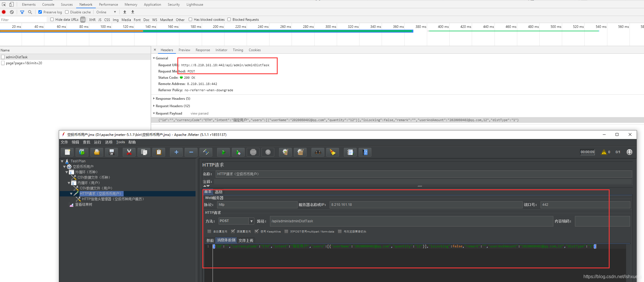Clear current results in JMeter
644x282 pixels.
tap(285, 152)
